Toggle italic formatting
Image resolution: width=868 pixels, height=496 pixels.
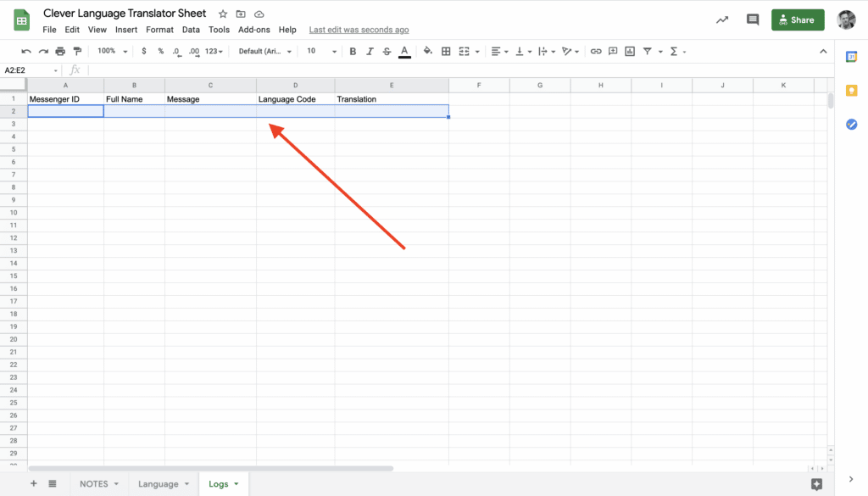(370, 52)
